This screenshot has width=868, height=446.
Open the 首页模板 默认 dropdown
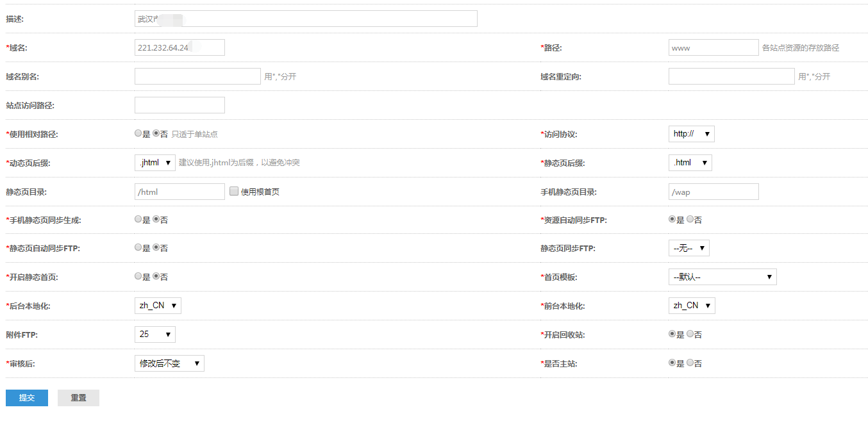point(722,277)
